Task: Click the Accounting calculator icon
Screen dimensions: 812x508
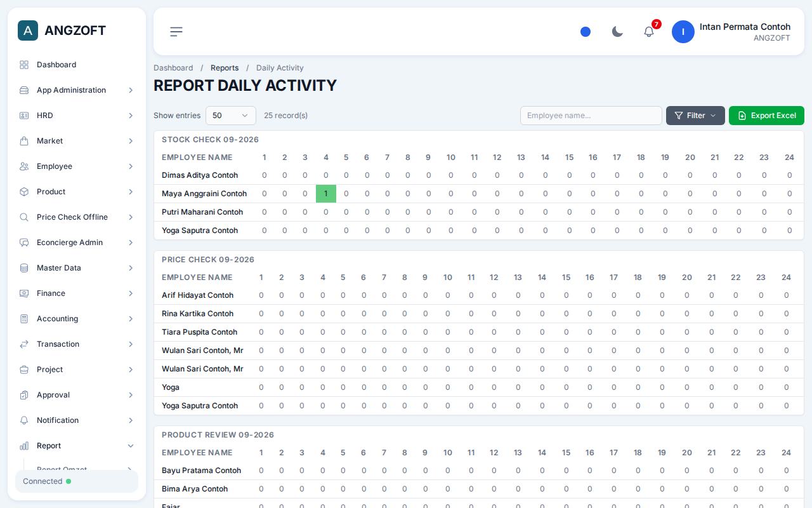Action: point(24,319)
